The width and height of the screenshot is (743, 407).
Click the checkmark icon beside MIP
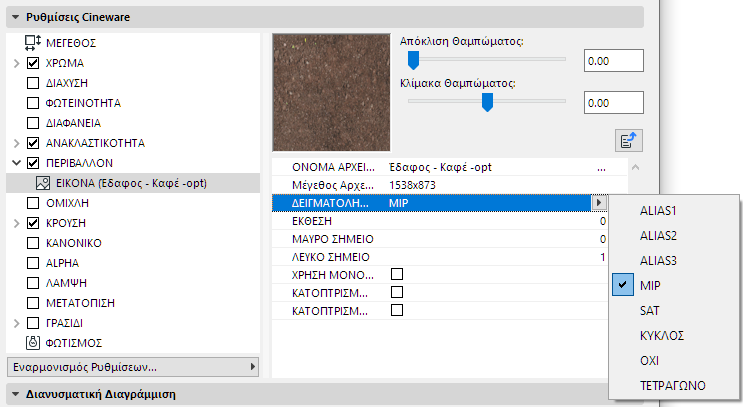click(x=623, y=285)
